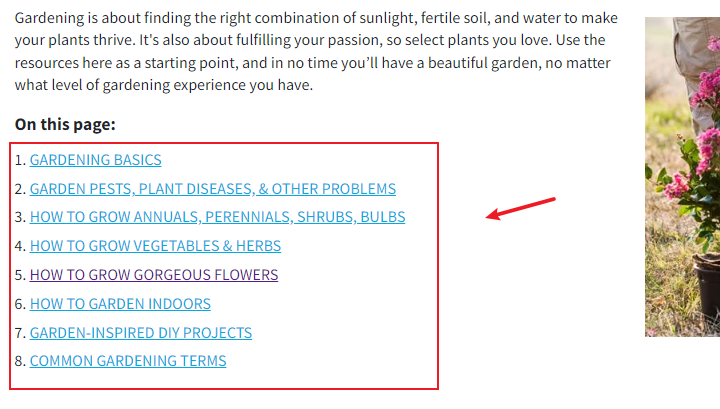This screenshot has height=409, width=720.
Task: Click the "On this page:" heading
Action: tap(65, 124)
